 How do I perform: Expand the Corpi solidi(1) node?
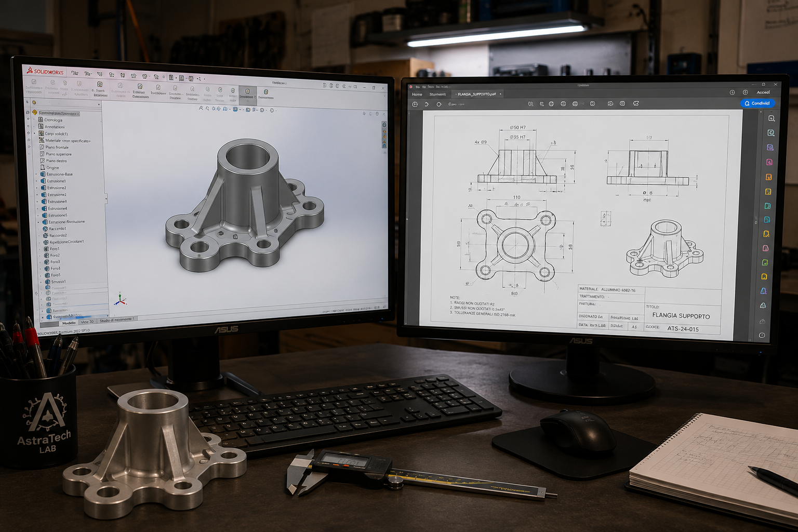(35, 134)
